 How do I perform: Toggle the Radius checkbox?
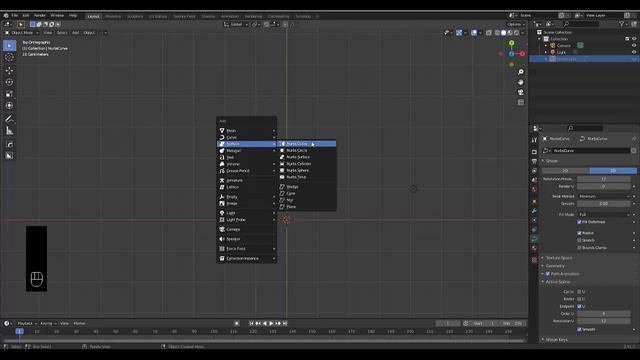pos(579,233)
